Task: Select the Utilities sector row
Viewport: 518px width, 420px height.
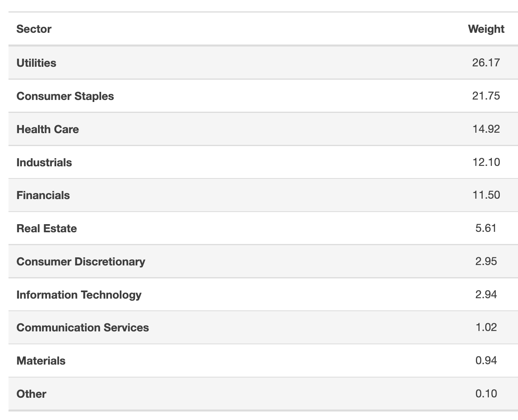Action: [263, 63]
